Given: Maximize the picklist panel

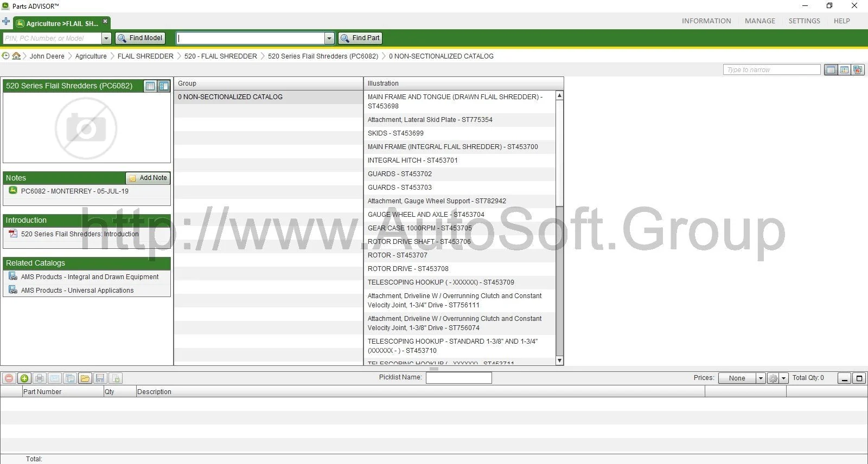Looking at the screenshot, I should click(859, 378).
